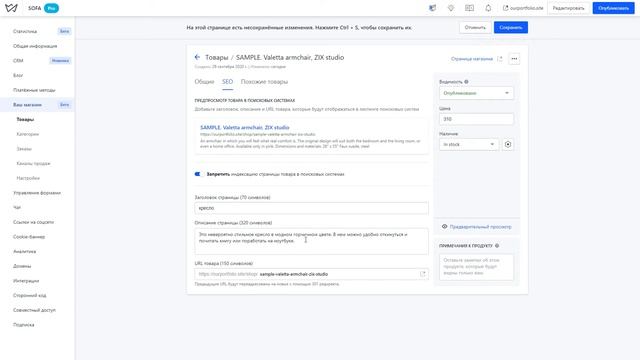
Task: Open the three-dots product menu
Action: (x=514, y=59)
